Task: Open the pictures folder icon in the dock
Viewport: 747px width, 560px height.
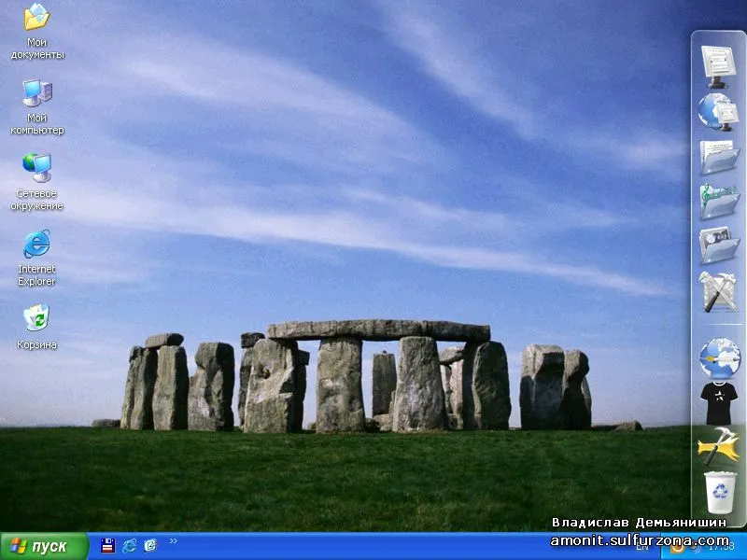Action: pos(719,245)
